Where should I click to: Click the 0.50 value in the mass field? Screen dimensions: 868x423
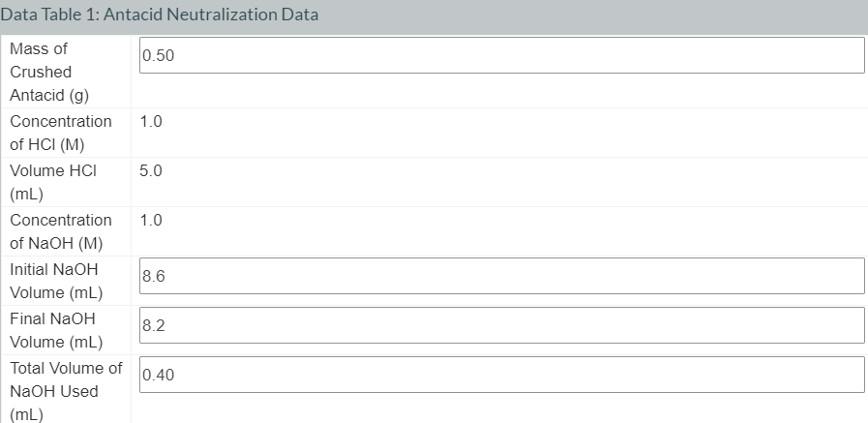point(158,56)
